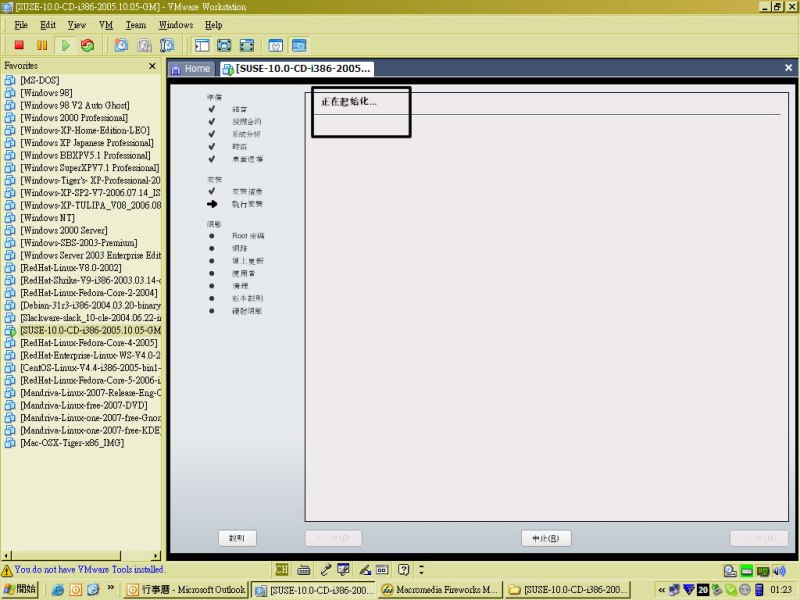Open the File menu
The width and height of the screenshot is (800, 600).
[x=21, y=25]
